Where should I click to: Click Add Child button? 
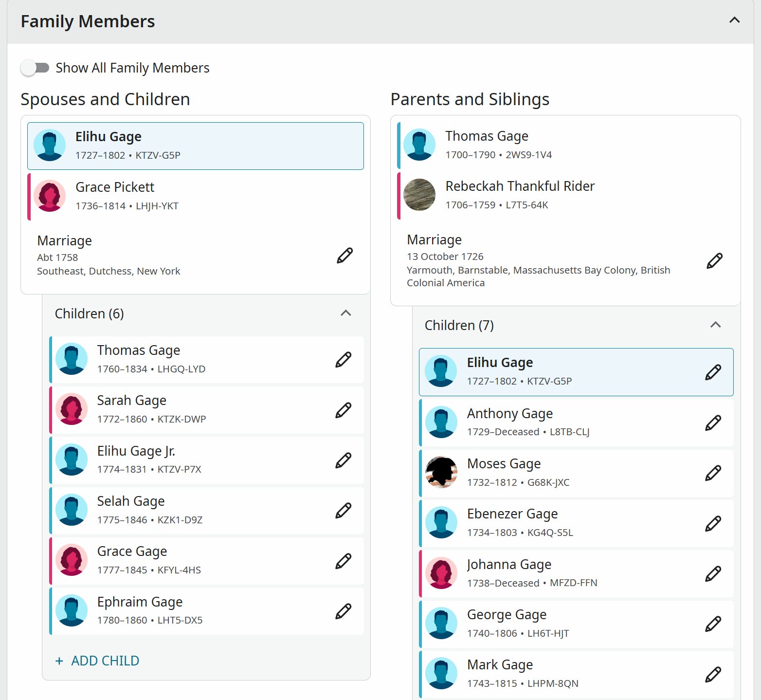97,661
